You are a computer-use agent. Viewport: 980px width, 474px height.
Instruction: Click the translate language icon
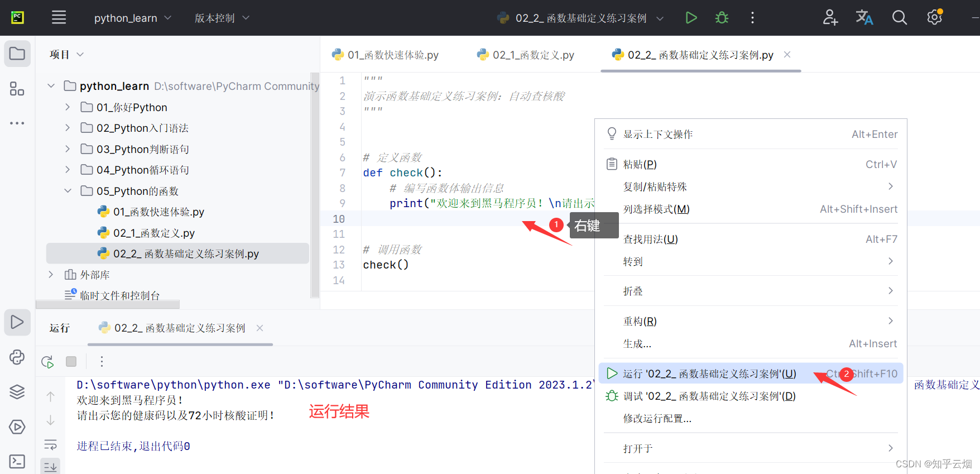[864, 18]
